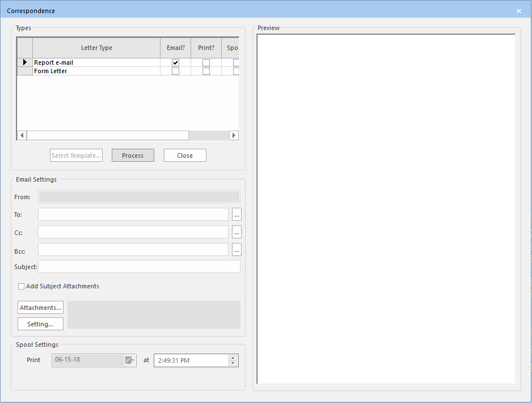
Task: Open address book for the Bcc field
Action: click(x=237, y=249)
